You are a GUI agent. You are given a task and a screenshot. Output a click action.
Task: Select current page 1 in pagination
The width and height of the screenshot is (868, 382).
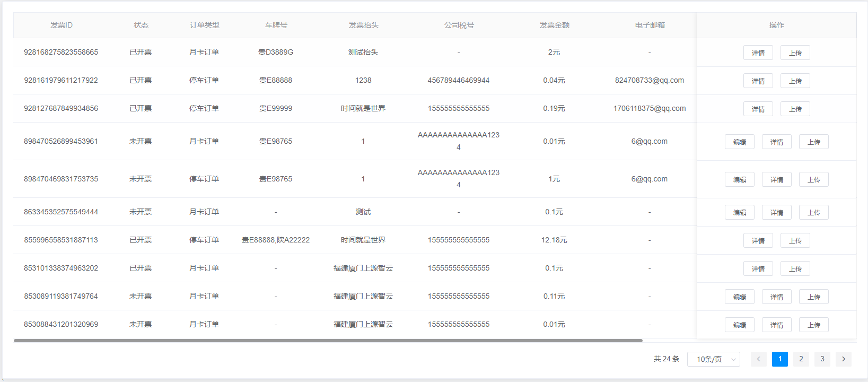tap(779, 359)
